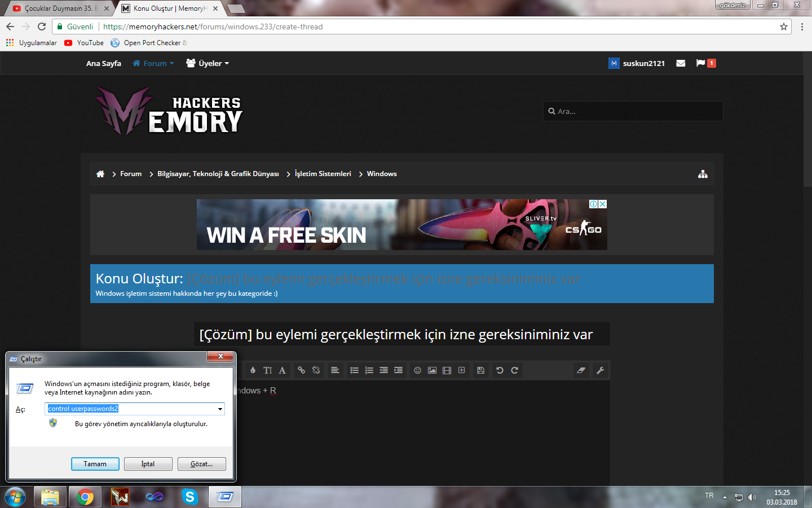Outdent the text in editor

click(x=383, y=370)
